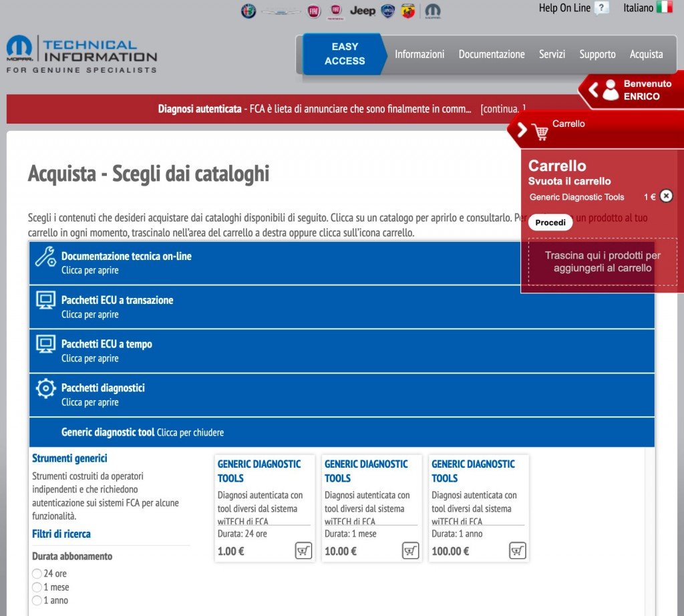Click the Jeep brand logo
684x616 pixels.
click(363, 11)
